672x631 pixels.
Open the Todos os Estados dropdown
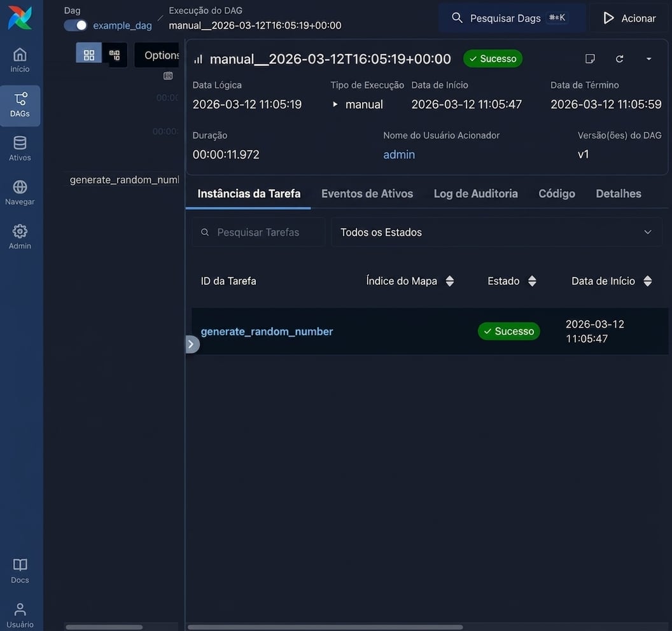[496, 232]
